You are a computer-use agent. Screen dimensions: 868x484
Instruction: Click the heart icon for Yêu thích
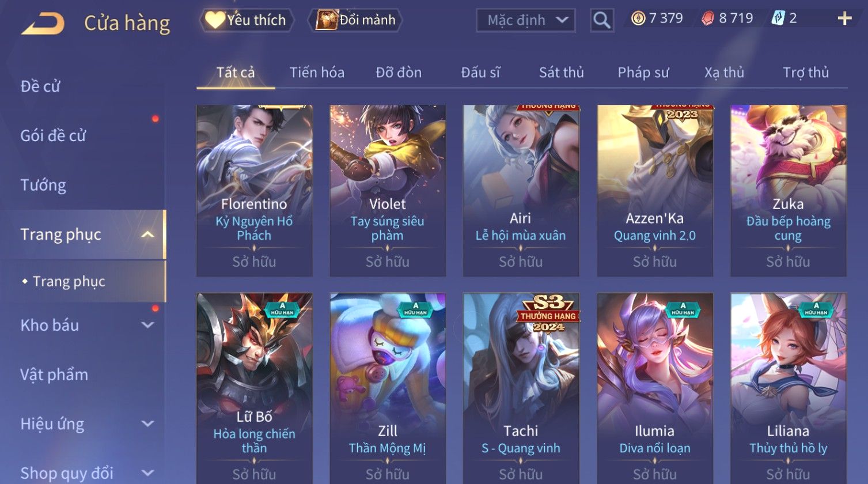[x=215, y=20]
